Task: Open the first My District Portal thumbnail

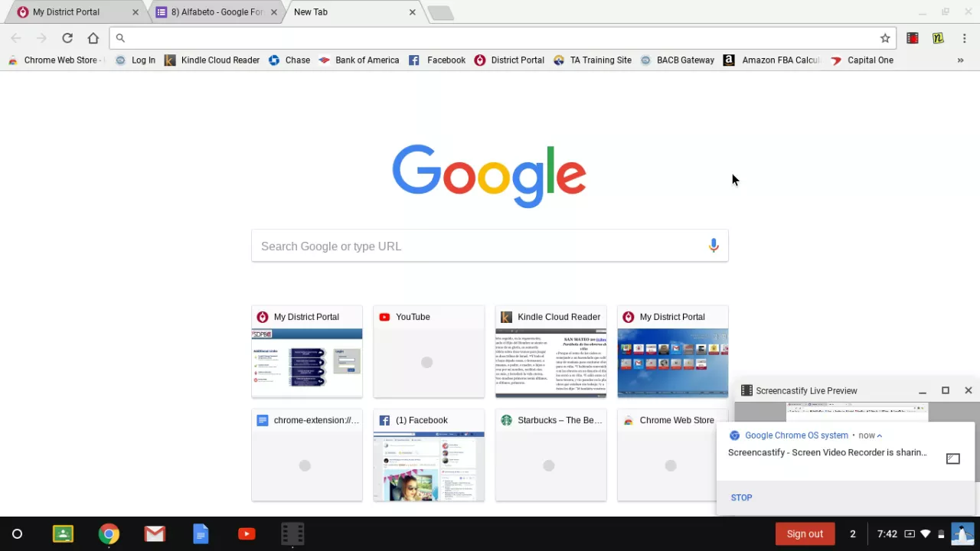Action: (307, 352)
